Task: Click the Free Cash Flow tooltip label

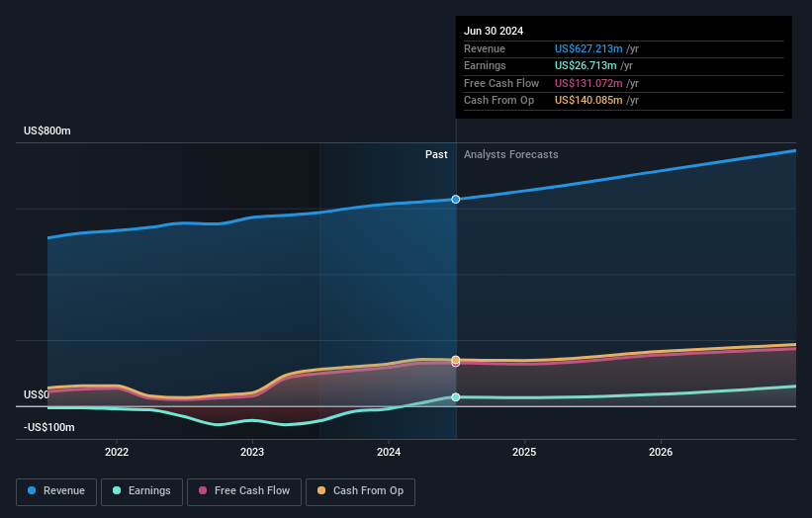Action: [x=501, y=83]
